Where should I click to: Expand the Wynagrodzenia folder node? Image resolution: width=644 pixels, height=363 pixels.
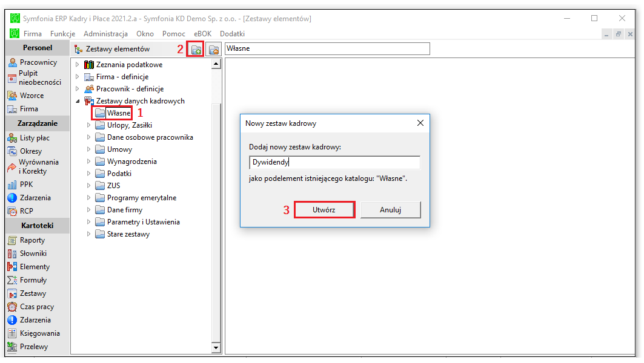88,162
